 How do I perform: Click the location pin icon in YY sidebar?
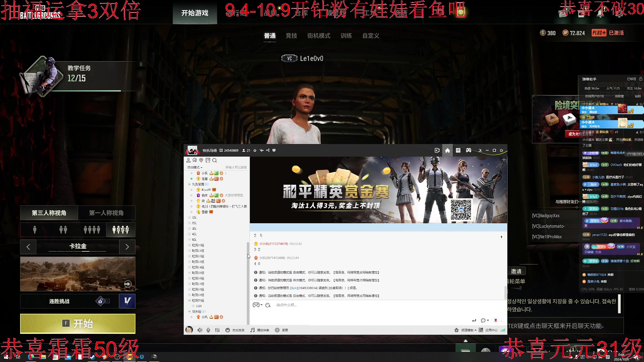click(x=201, y=160)
